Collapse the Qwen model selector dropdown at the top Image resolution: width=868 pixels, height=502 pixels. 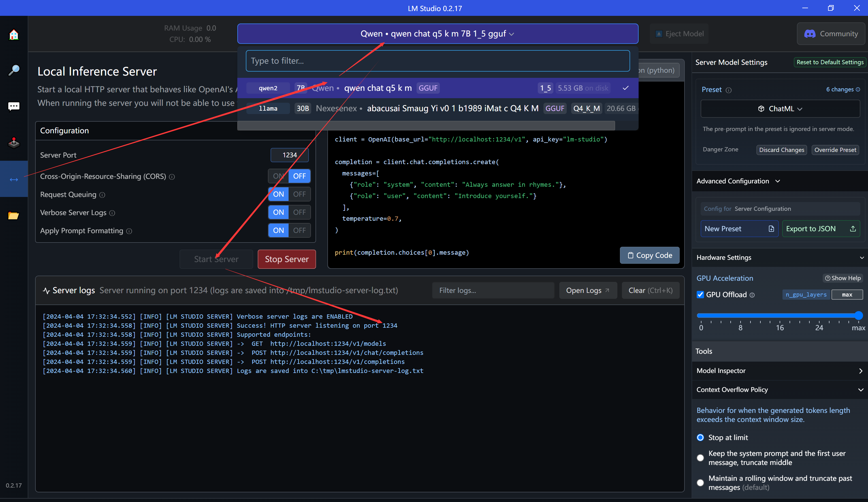tap(438, 34)
